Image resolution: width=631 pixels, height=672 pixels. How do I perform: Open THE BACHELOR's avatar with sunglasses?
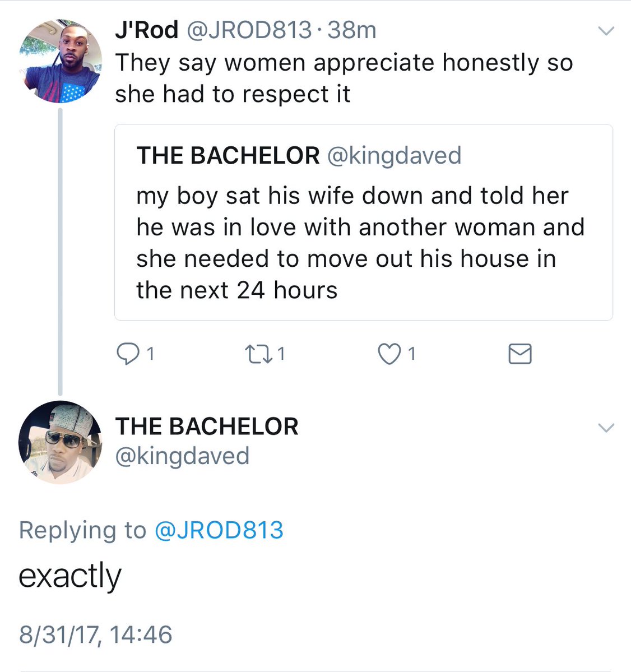pyautogui.click(x=61, y=442)
